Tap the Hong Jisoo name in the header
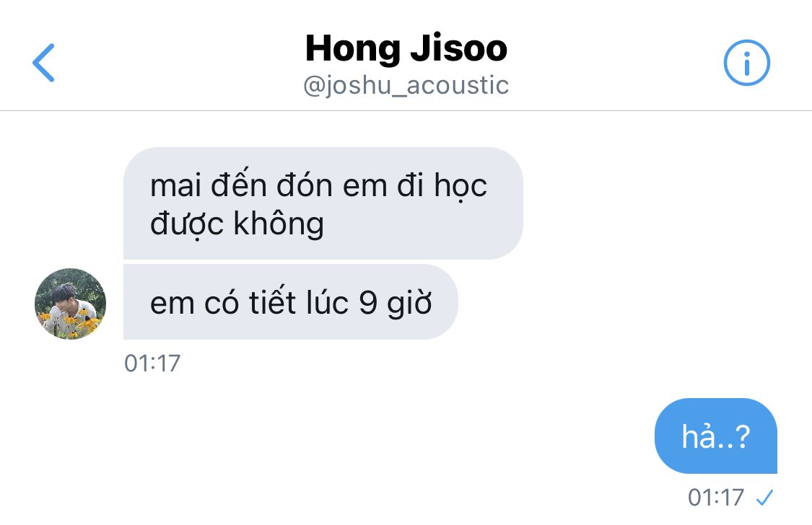812x525 pixels. point(406,48)
